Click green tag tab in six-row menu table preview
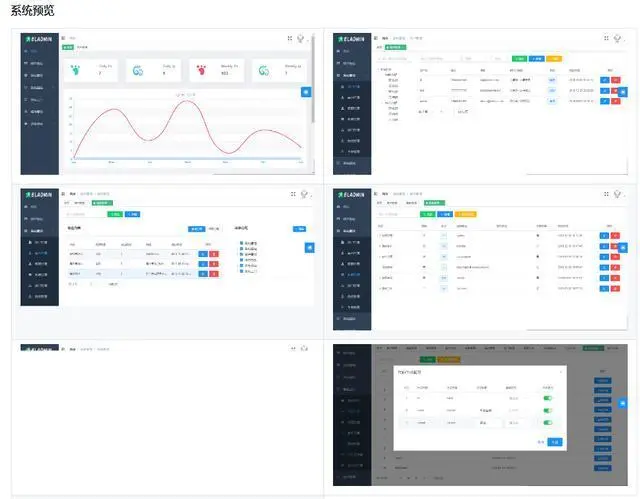The height and width of the screenshot is (499, 640). click(x=435, y=203)
